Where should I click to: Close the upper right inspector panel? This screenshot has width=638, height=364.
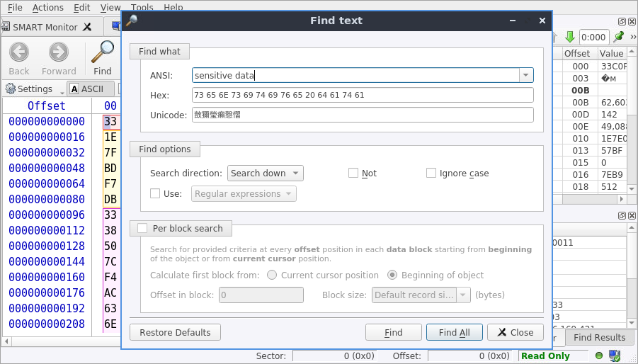[632, 21]
